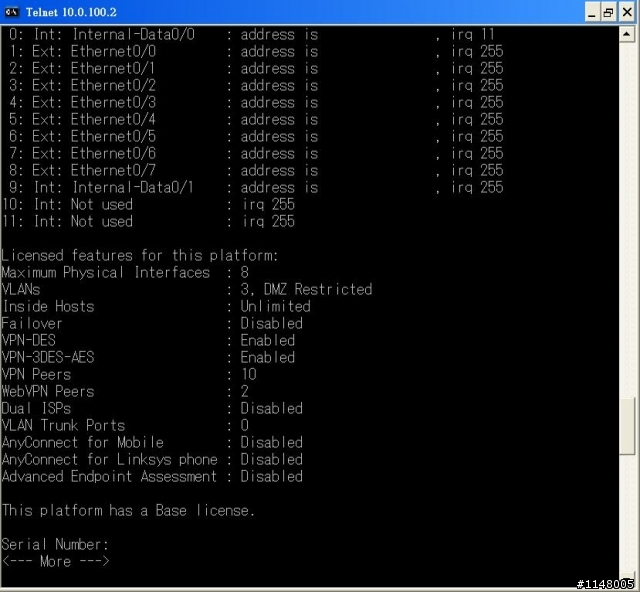Viewport: 640px width, 592px height.
Task: Click the 'Advanced Endpoint Assessment' line
Action: 152,476
